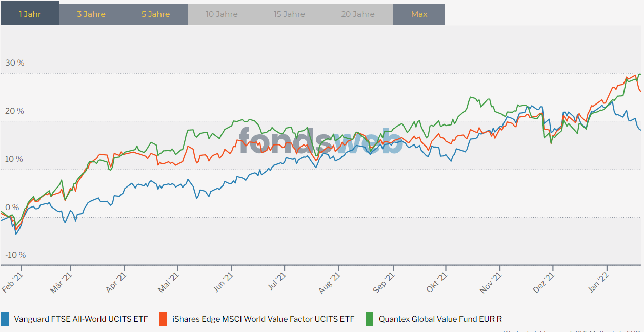Open the Max time range tab
Viewport: 644px width, 332px height.
tap(419, 14)
